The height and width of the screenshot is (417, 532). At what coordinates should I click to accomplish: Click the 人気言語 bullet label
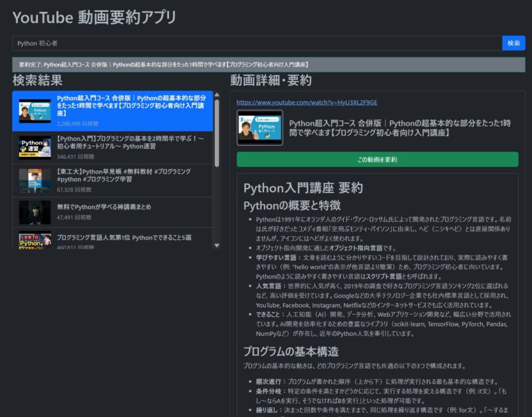click(x=269, y=286)
